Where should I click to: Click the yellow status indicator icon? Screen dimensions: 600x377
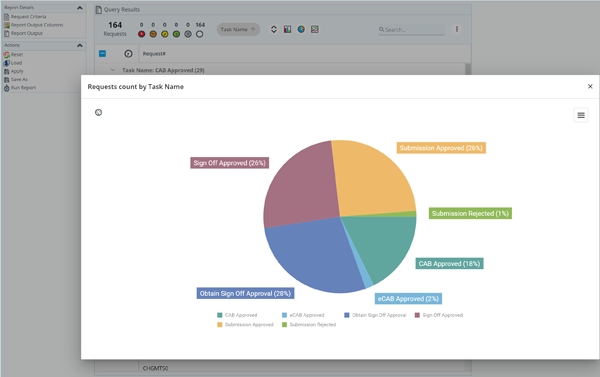point(165,34)
